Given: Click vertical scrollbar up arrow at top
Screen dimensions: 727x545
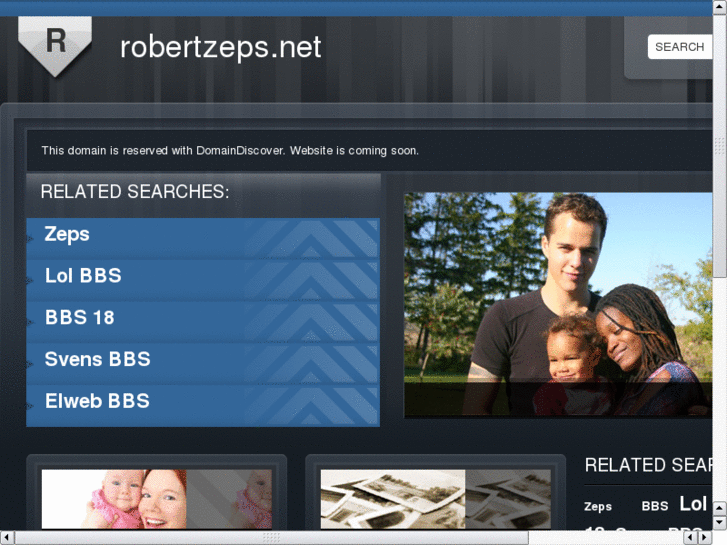Looking at the screenshot, I should (x=720, y=6).
